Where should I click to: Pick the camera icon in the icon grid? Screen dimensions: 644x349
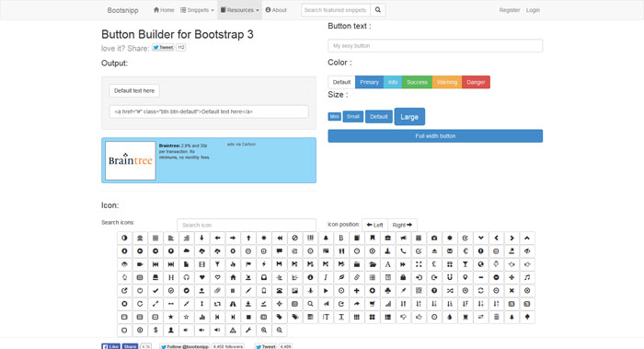coord(434,238)
